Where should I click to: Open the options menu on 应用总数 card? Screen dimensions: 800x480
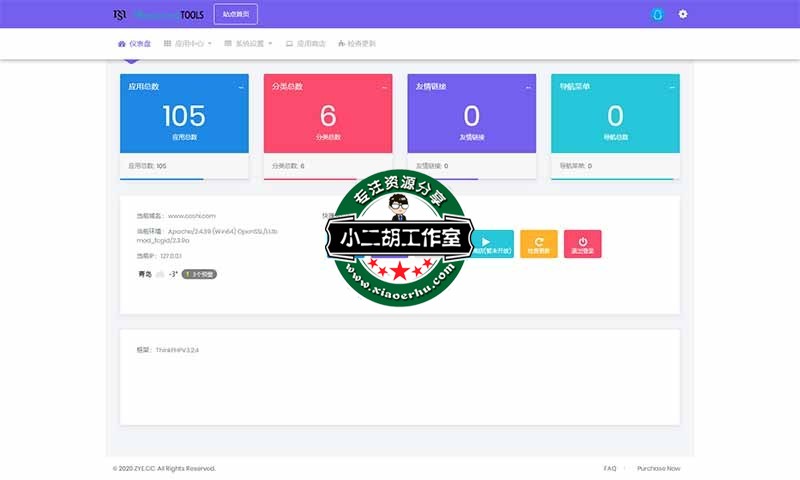point(241,88)
